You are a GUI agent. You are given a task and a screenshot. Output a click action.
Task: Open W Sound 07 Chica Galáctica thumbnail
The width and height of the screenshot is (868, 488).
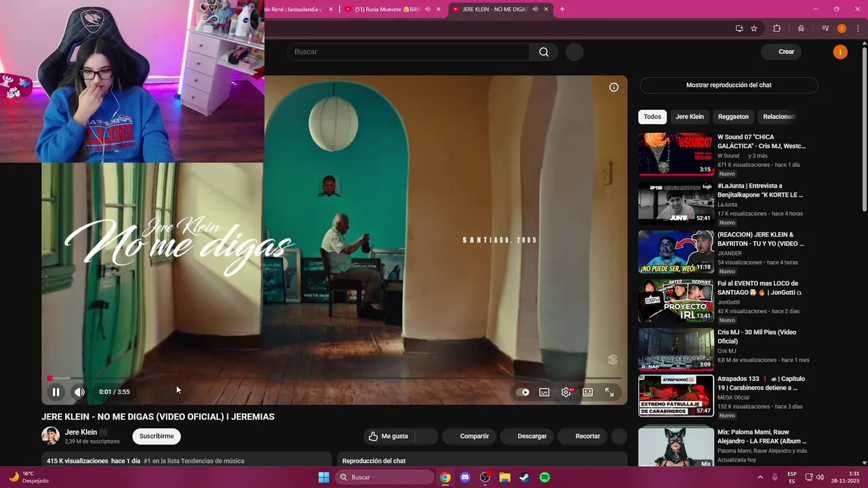pos(676,154)
